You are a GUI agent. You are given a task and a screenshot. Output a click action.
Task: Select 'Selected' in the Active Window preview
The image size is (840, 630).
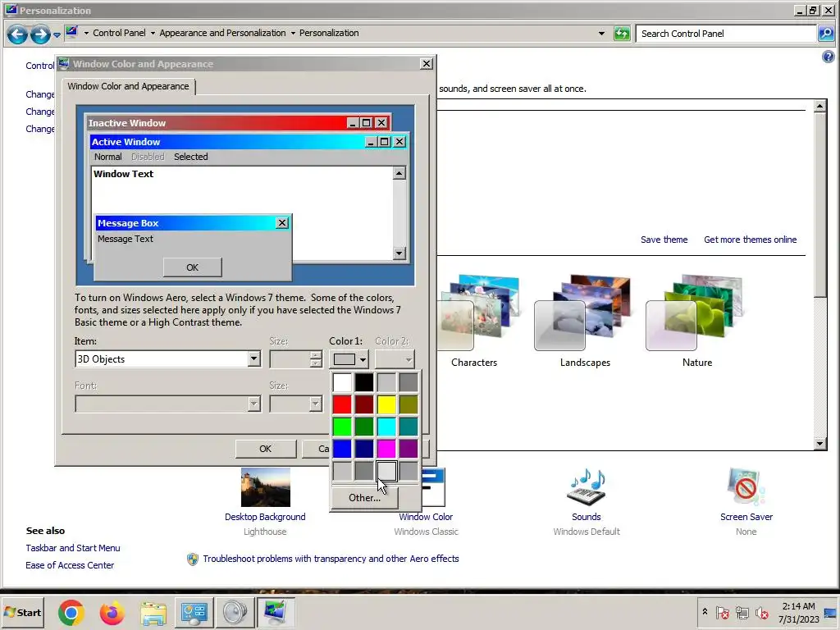pyautogui.click(x=190, y=157)
